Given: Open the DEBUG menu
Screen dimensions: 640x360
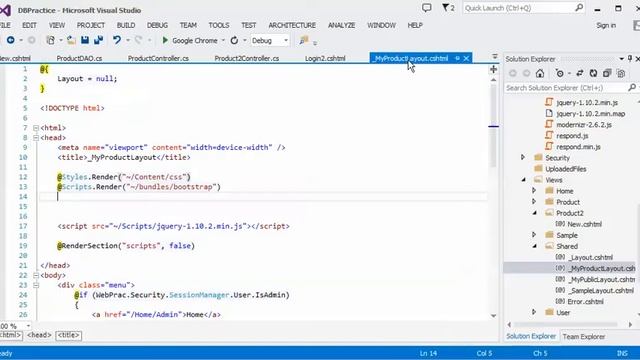Looking at the screenshot, I should [x=157, y=25].
